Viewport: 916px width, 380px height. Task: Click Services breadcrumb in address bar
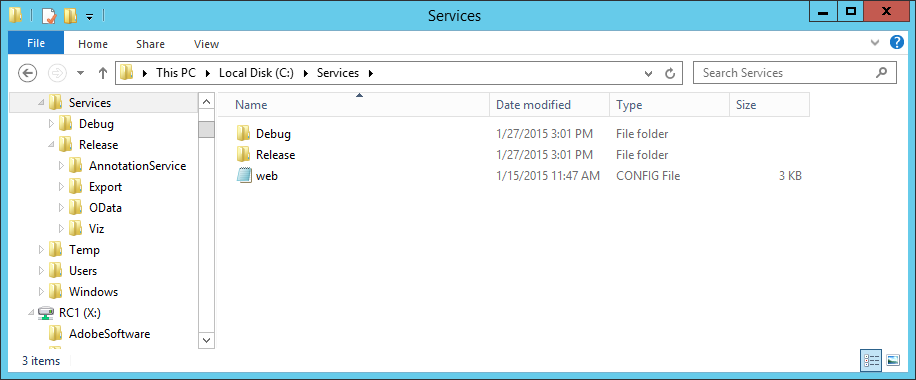click(x=338, y=73)
